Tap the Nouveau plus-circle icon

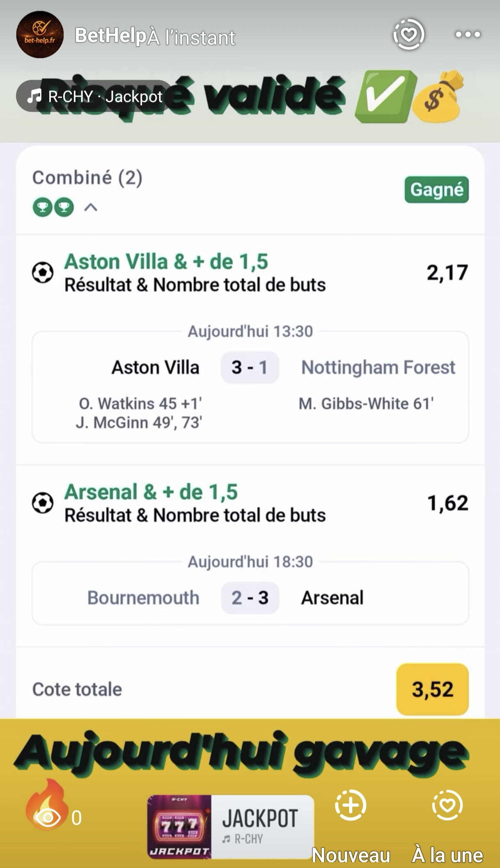click(351, 805)
